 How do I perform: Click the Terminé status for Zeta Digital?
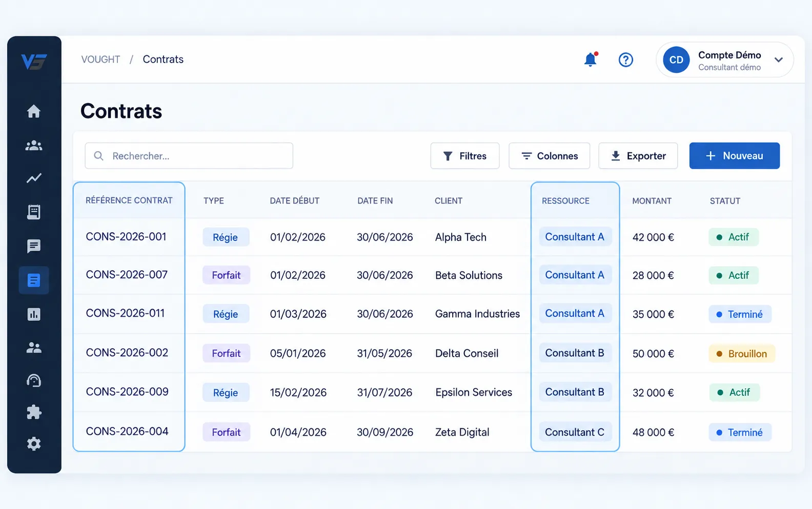pyautogui.click(x=740, y=432)
